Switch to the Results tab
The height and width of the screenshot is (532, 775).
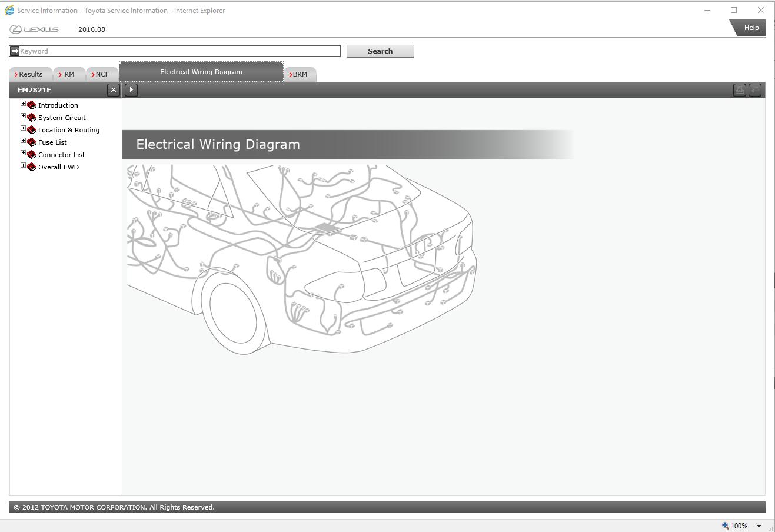(30, 74)
